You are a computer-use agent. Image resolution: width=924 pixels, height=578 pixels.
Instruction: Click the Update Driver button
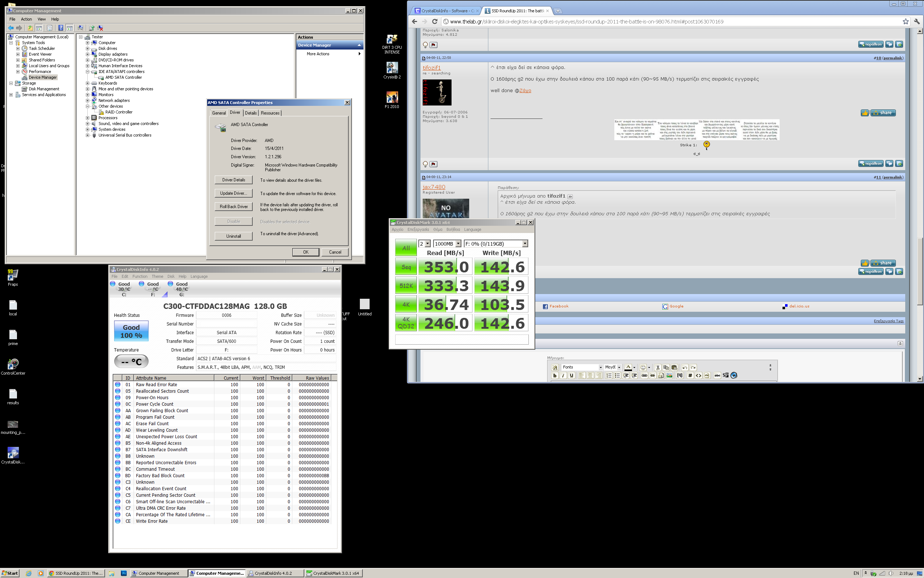coord(233,193)
